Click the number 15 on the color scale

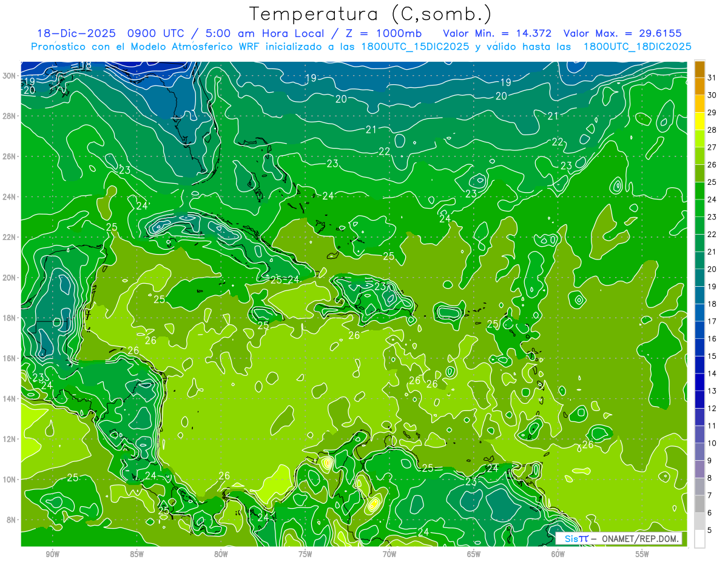click(x=712, y=356)
